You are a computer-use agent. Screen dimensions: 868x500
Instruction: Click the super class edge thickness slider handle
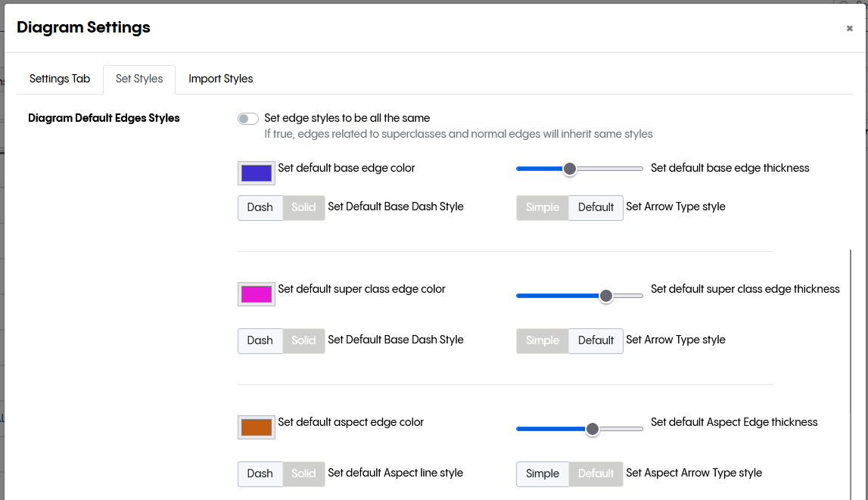[x=605, y=296]
